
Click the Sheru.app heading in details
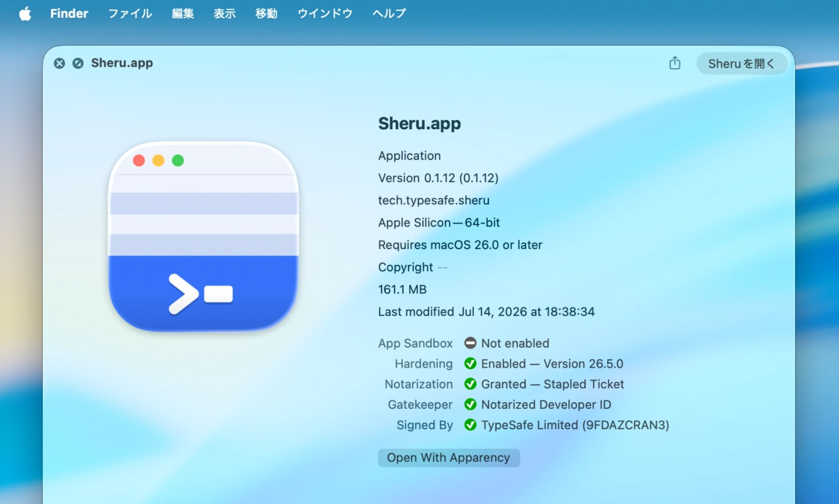419,124
